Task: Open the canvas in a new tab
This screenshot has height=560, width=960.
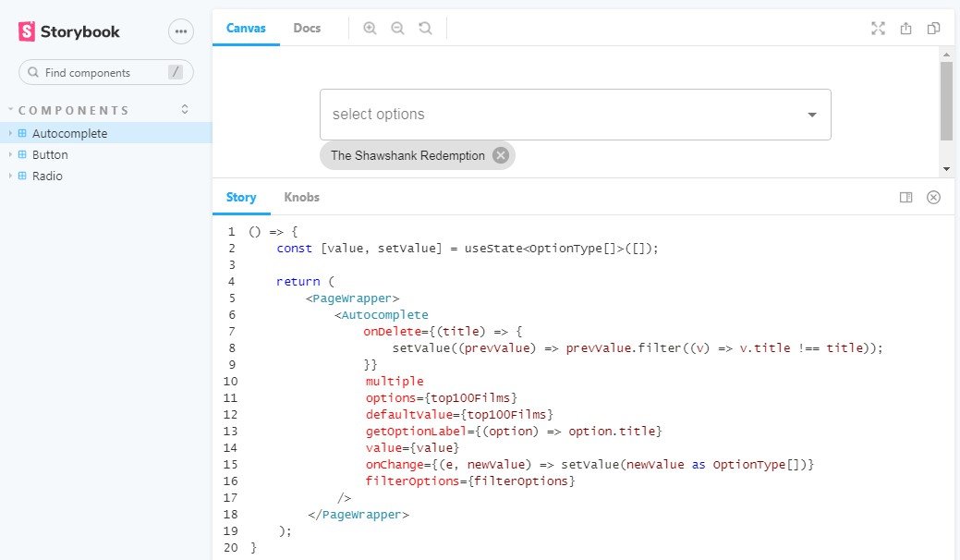Action: coord(905,28)
